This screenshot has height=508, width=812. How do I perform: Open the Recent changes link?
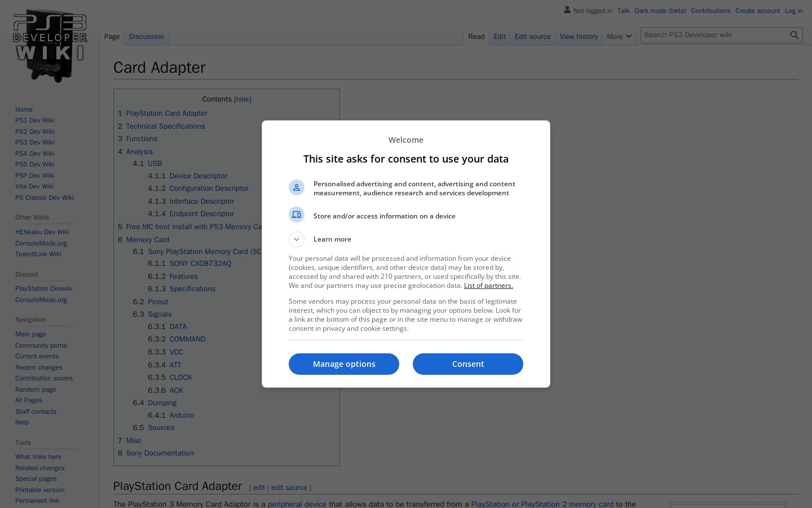(x=39, y=367)
